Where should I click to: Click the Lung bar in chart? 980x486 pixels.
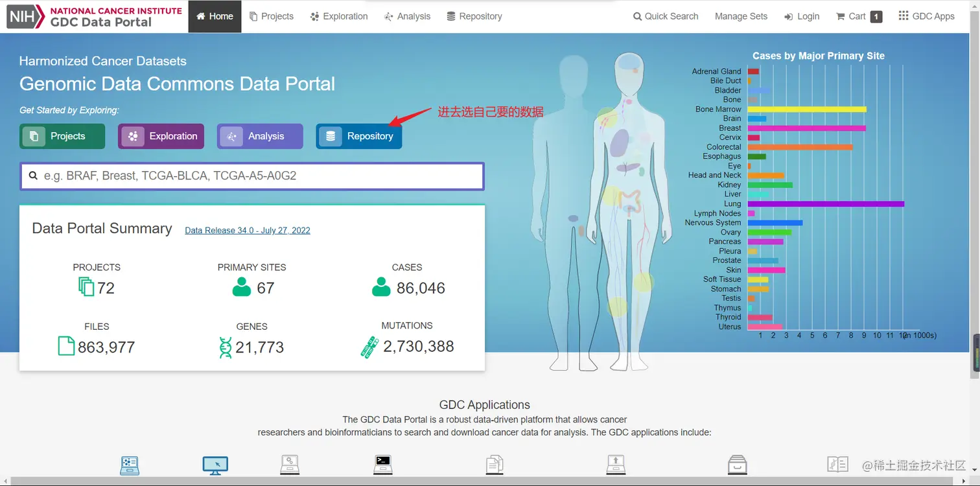click(x=826, y=203)
